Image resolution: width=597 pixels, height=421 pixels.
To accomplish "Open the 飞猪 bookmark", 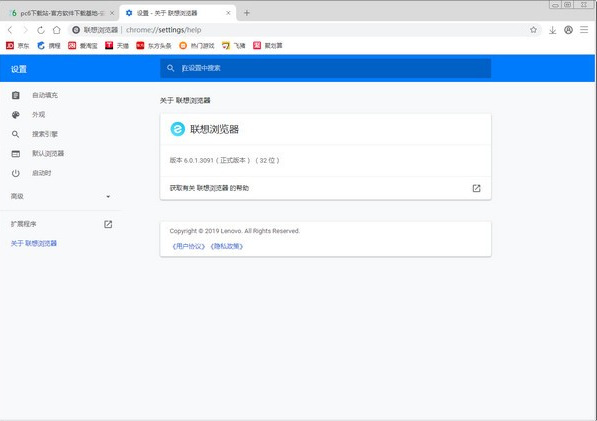I will coord(234,46).
